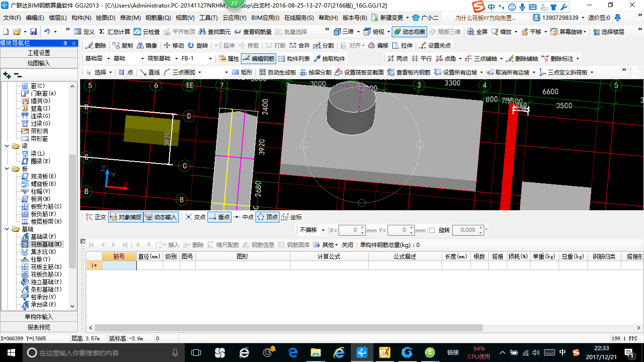Start 云检查 cloud check

(x=147, y=32)
